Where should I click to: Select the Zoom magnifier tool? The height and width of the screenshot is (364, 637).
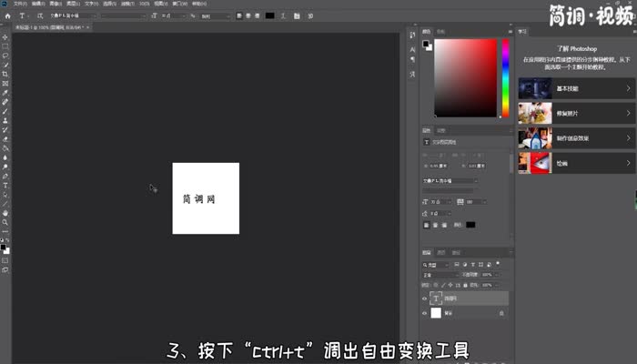[5, 222]
